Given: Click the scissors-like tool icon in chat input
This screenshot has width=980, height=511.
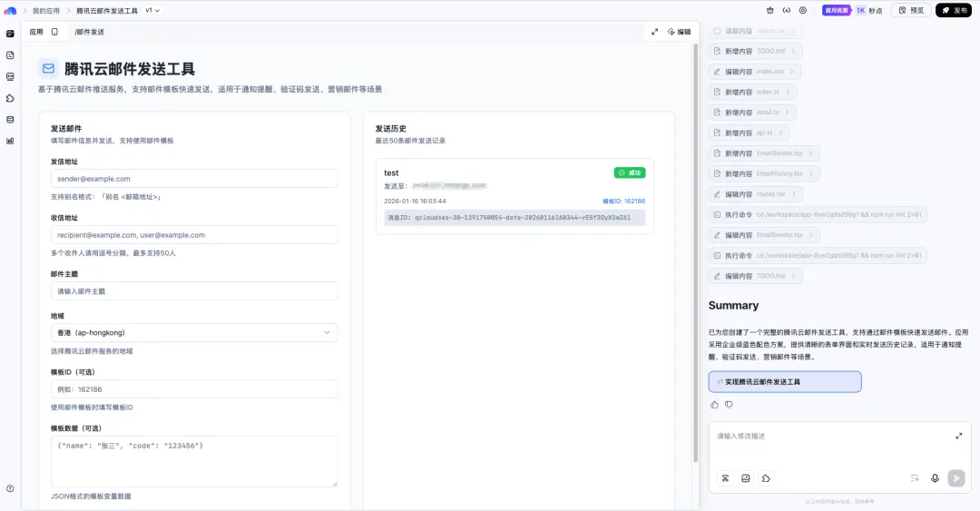Looking at the screenshot, I should click(x=725, y=478).
